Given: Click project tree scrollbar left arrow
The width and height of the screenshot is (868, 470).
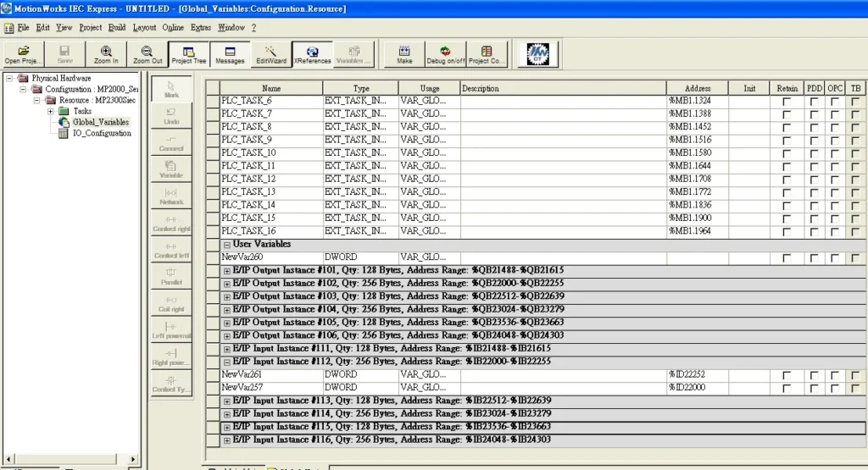Looking at the screenshot, I should coord(8,459).
